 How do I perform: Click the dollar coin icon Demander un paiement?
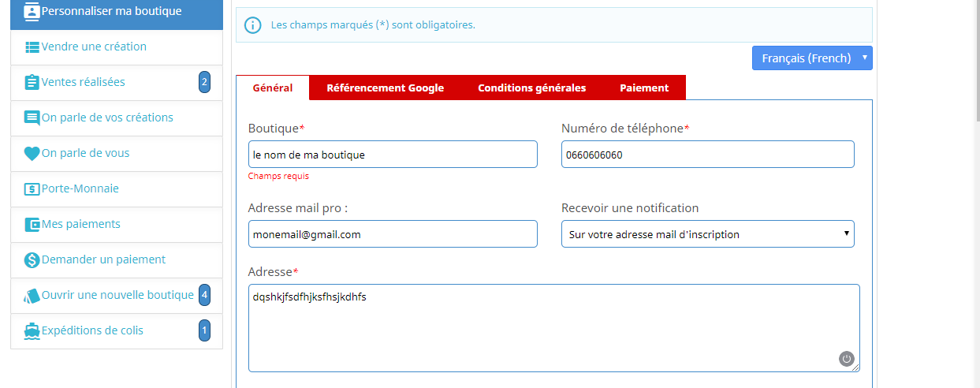pyautogui.click(x=32, y=260)
